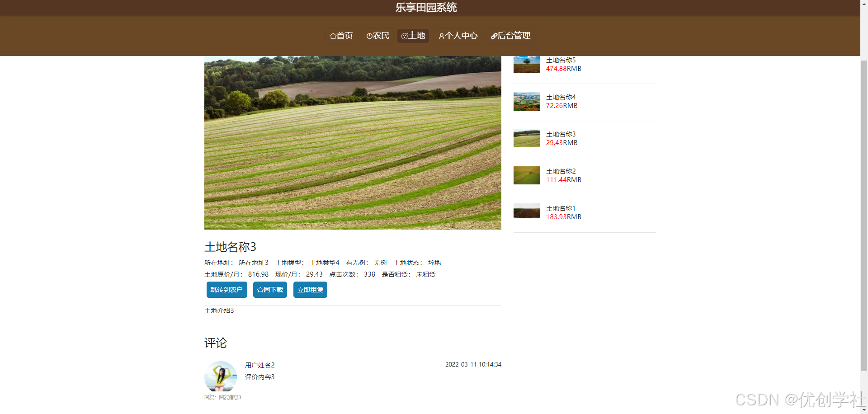The image size is (868, 414).
Task: Click the 土地名称4 thumbnail image
Action: (527, 102)
